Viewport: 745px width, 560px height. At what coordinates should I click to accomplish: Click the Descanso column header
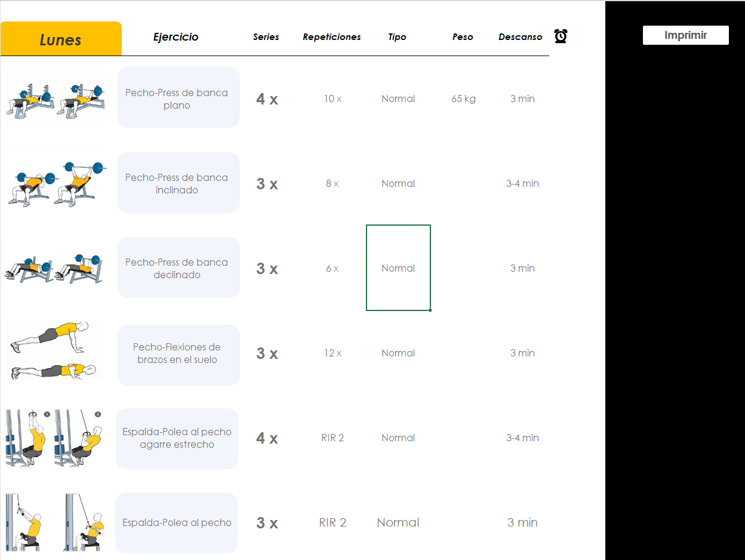(520, 37)
